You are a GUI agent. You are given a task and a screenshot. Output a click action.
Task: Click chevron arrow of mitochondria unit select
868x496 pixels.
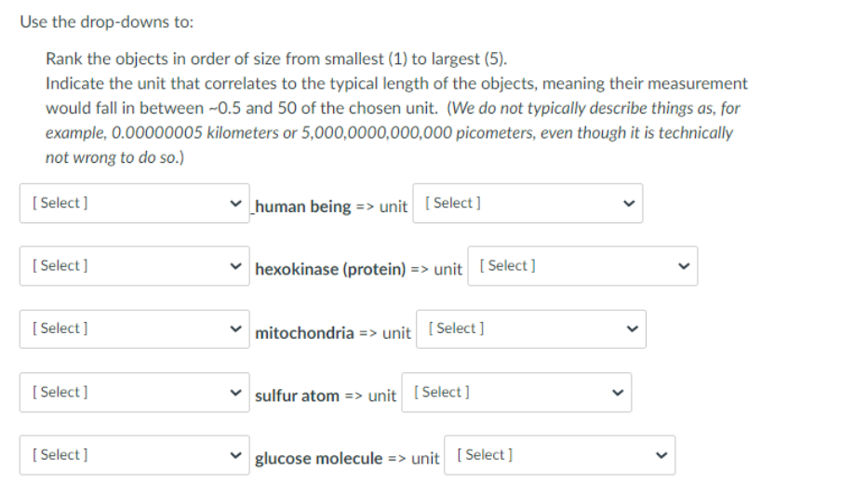[634, 329]
